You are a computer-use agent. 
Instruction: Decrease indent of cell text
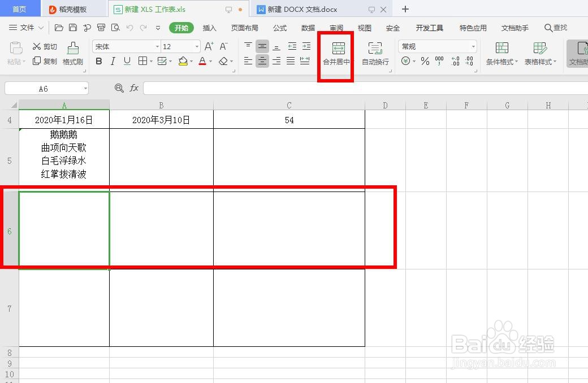292,46
